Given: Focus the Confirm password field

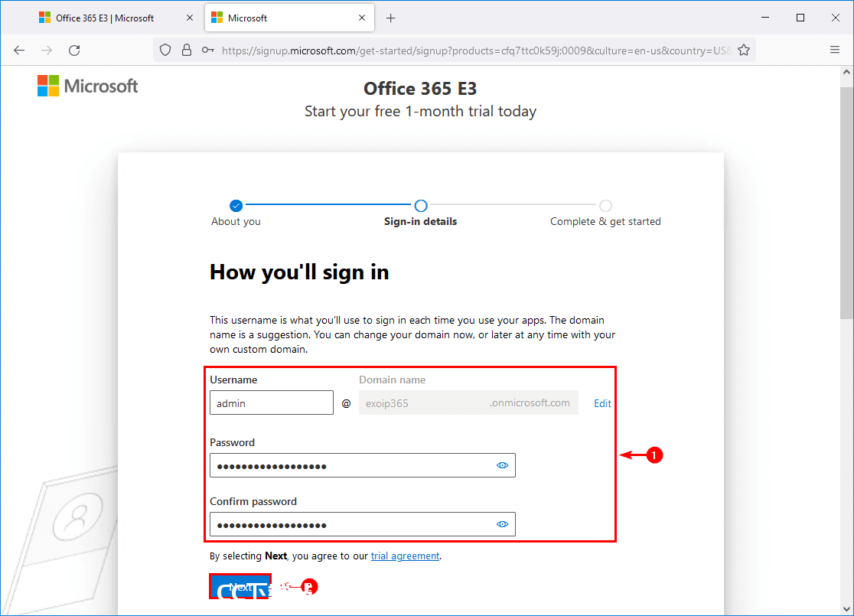Looking at the screenshot, I should (363, 524).
